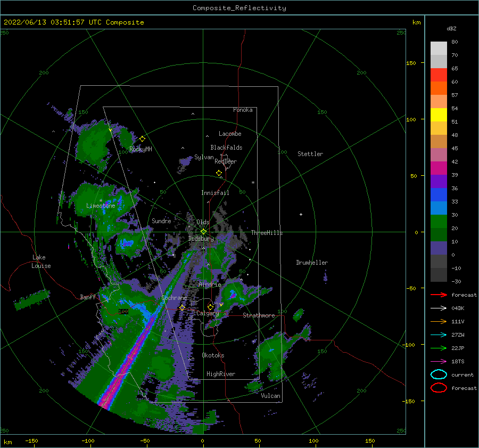Image resolution: width=479 pixels, height=448 pixels.
Task: Pick the white 70–80 dBZ swatch
Action: pos(439,48)
